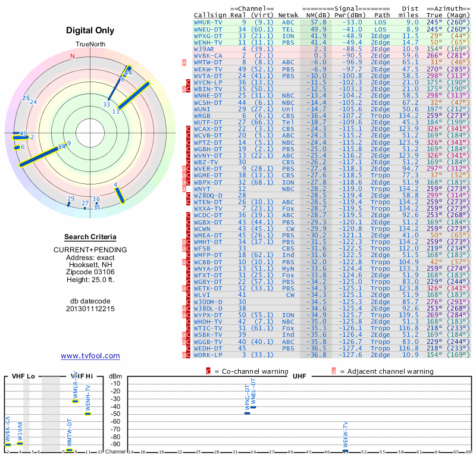Open the WMUR-TV callsign link

tap(208, 21)
